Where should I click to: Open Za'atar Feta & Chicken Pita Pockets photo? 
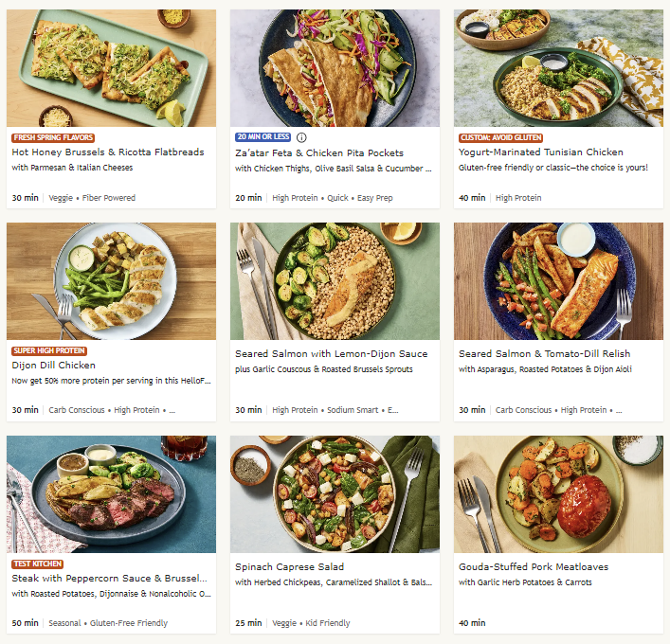coord(335,68)
